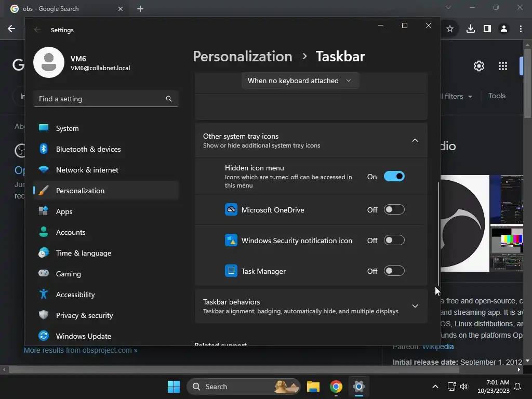Image resolution: width=532 pixels, height=399 pixels.
Task: Open the notification bell in the taskbar
Action: [x=518, y=387]
